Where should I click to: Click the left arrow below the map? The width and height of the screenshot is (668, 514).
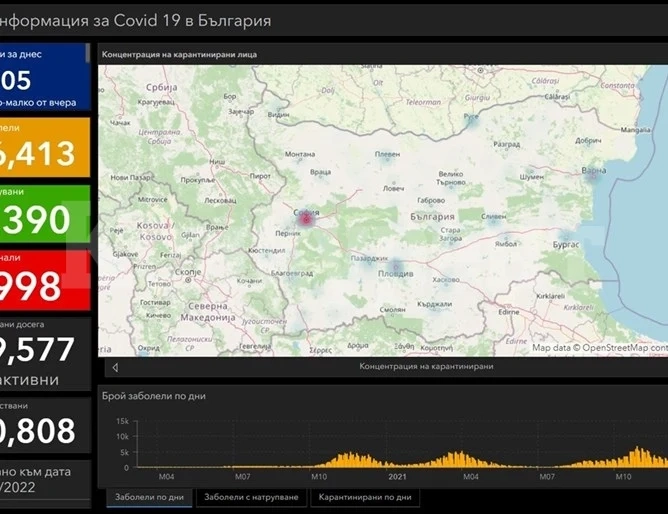tap(115, 367)
